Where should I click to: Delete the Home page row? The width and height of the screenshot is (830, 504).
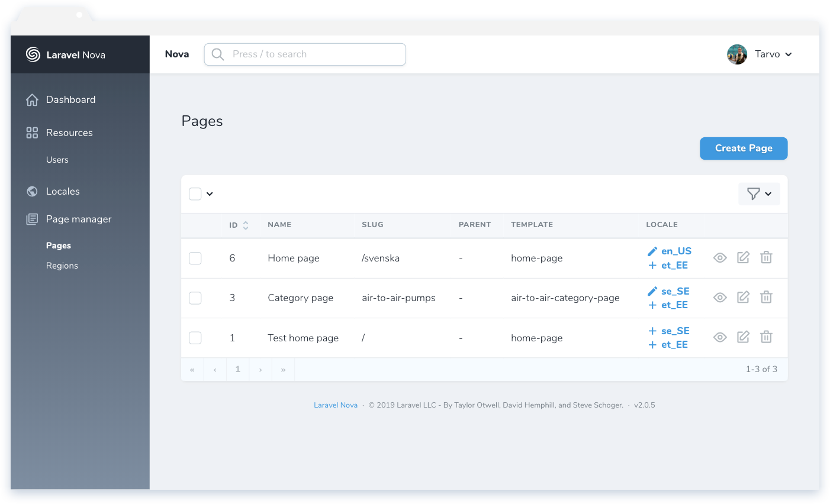[766, 257]
